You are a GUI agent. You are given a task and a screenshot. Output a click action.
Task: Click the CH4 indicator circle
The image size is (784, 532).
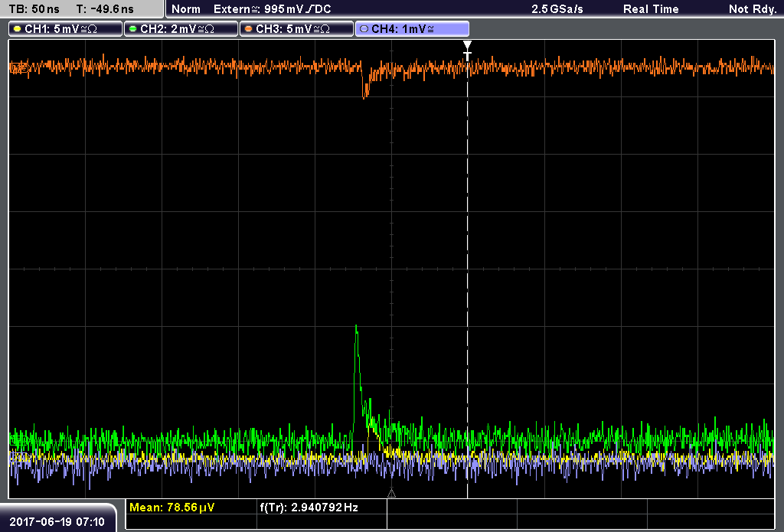(x=364, y=29)
